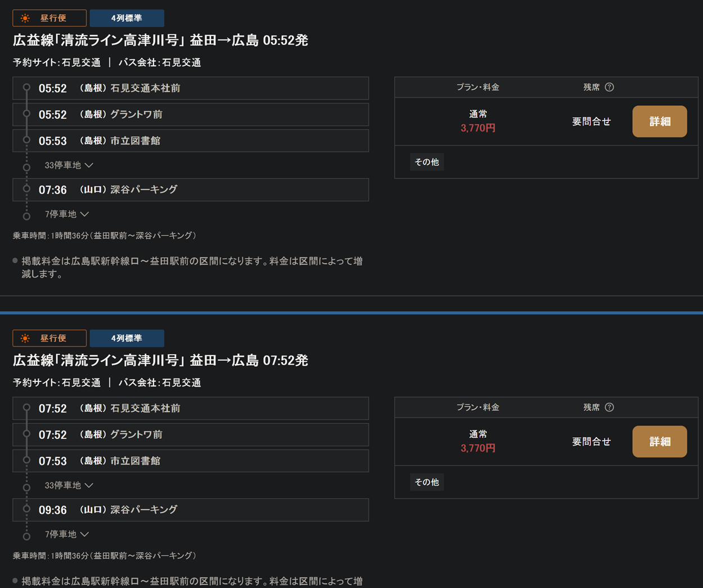Select the 05:52 石見交通本社前 stop row
This screenshot has width=703, height=588.
(x=191, y=88)
